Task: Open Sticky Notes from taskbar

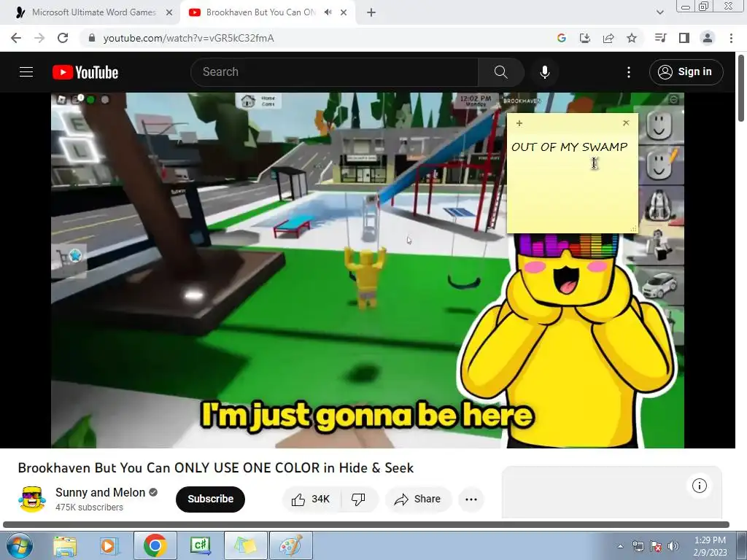Action: click(x=245, y=545)
